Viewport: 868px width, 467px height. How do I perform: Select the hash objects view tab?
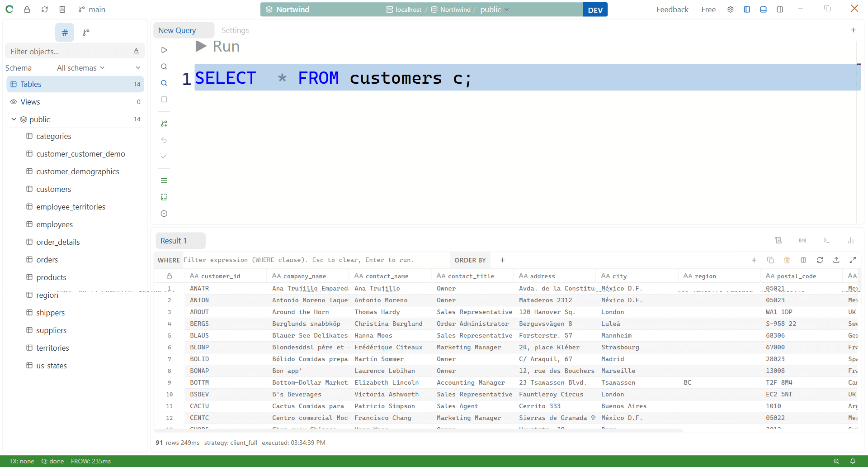pos(65,32)
